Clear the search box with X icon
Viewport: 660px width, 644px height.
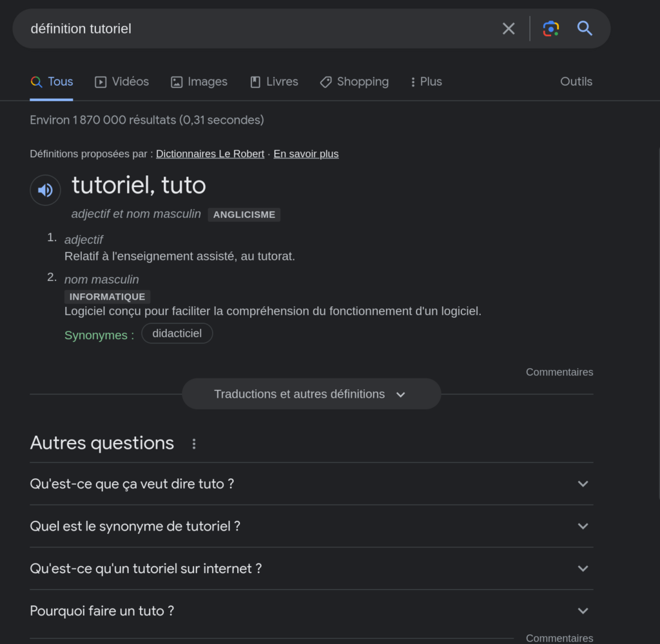click(x=509, y=28)
